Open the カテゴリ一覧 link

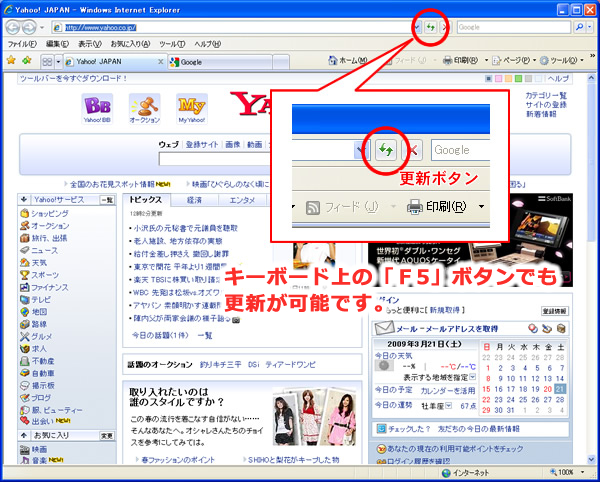point(546,95)
